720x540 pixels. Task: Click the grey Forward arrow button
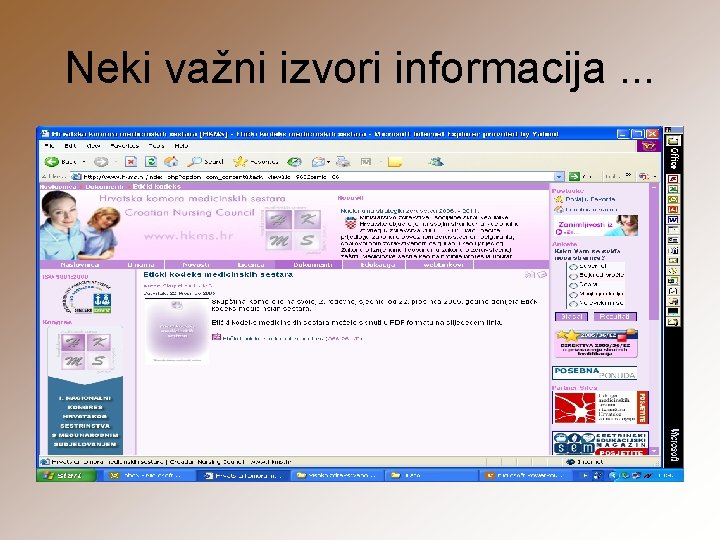click(101, 162)
